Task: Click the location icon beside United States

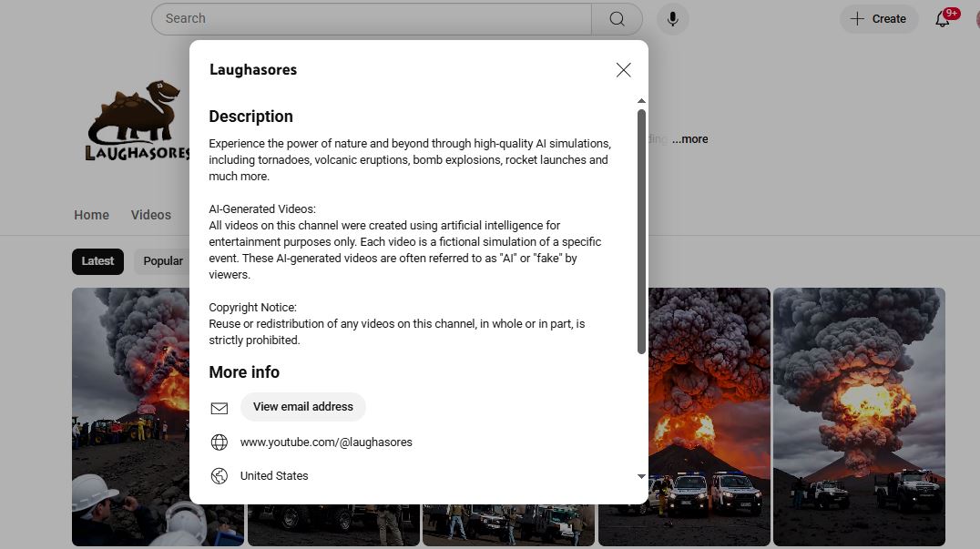Action: point(219,476)
